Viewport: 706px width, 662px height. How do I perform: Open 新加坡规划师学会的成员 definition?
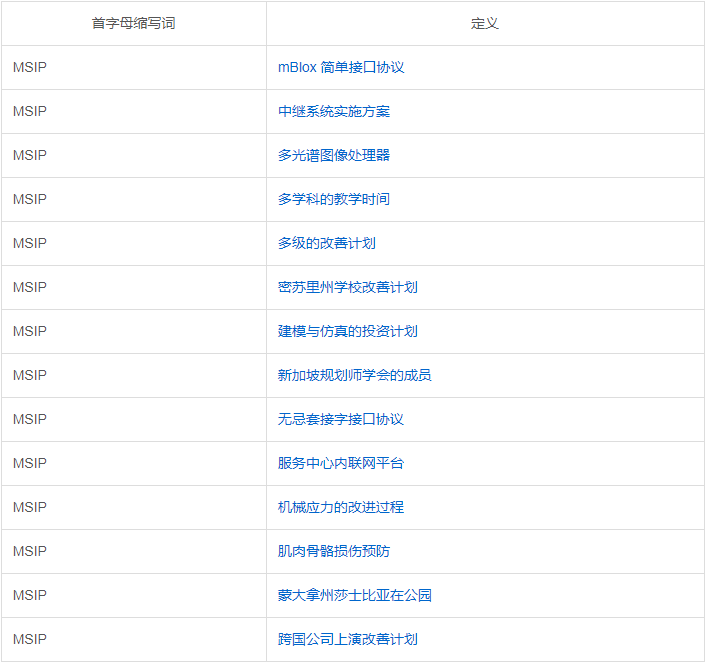(x=355, y=375)
